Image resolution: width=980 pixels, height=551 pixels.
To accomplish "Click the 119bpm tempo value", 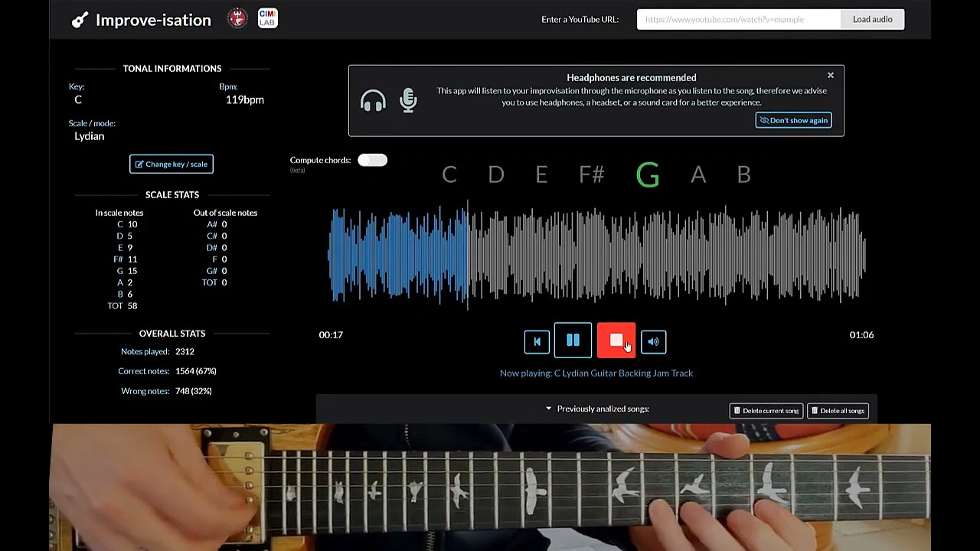I will [245, 99].
